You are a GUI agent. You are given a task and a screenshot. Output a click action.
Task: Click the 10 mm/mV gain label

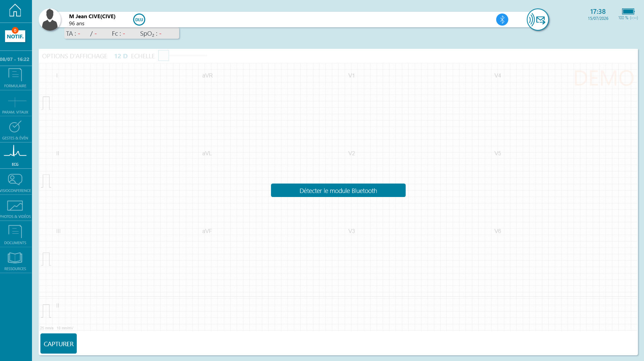tap(65, 328)
